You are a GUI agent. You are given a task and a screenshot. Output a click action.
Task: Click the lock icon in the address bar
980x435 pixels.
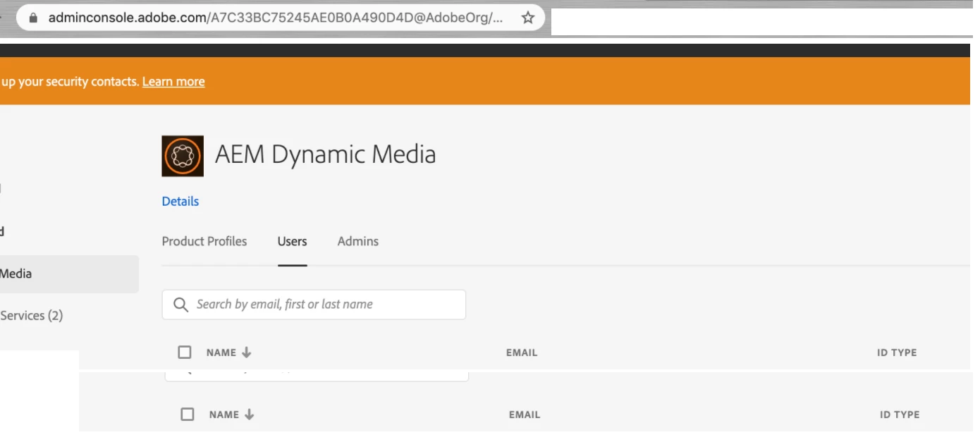click(32, 18)
